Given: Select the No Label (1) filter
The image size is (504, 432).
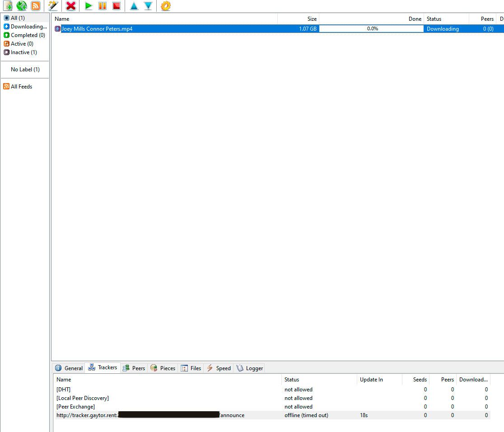Looking at the screenshot, I should pyautogui.click(x=25, y=70).
